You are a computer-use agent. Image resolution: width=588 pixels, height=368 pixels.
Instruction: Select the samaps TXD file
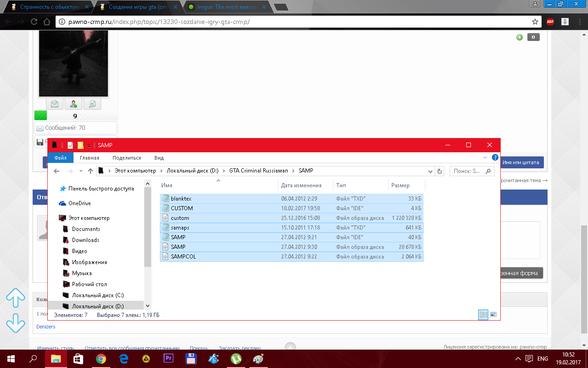292,228
